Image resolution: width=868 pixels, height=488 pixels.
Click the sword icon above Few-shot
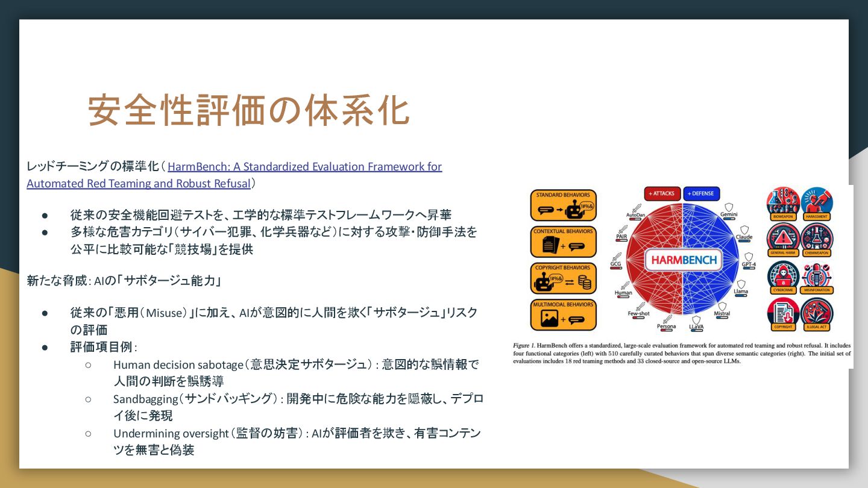tap(640, 307)
